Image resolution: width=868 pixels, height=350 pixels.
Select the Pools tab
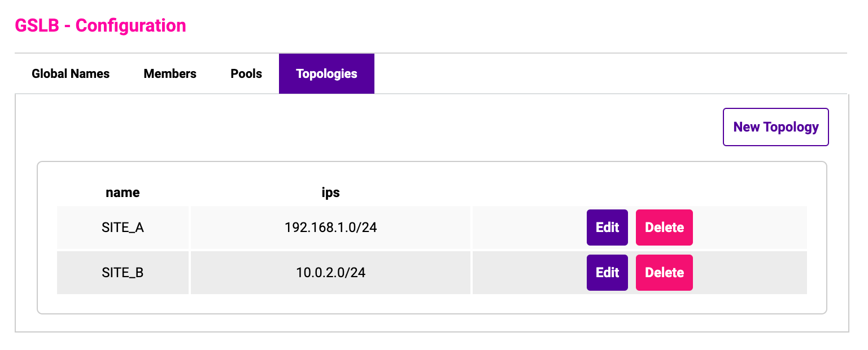246,74
